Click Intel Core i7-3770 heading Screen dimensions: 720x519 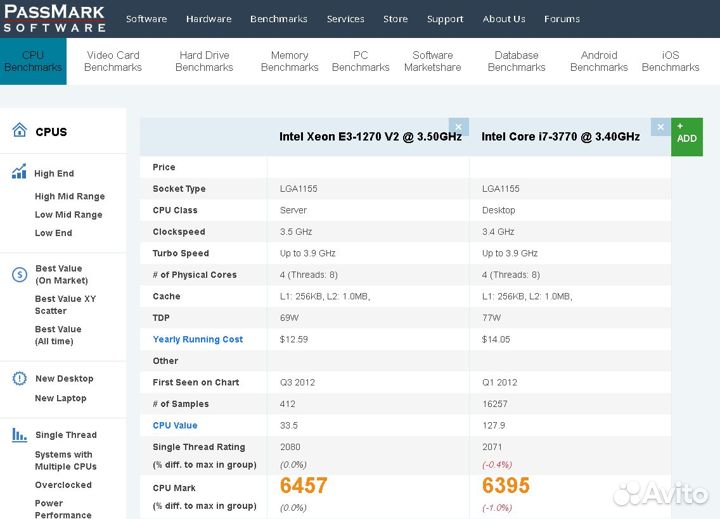point(560,137)
